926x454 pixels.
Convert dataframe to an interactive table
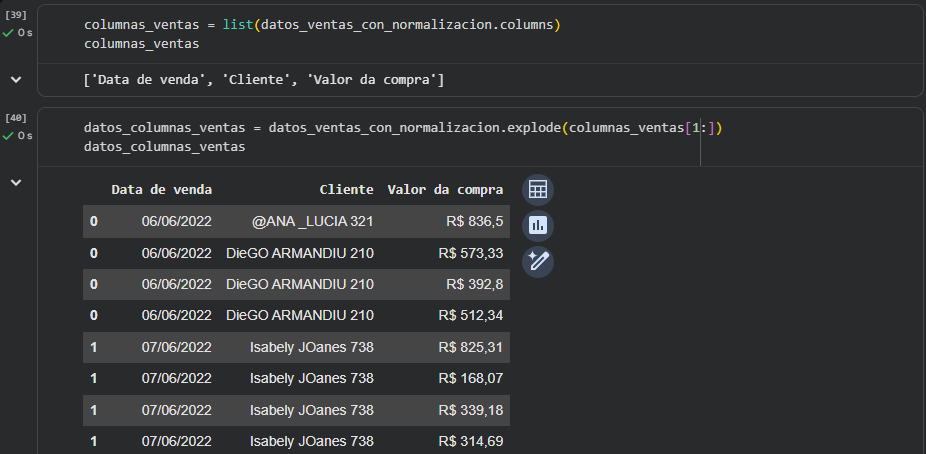538,190
